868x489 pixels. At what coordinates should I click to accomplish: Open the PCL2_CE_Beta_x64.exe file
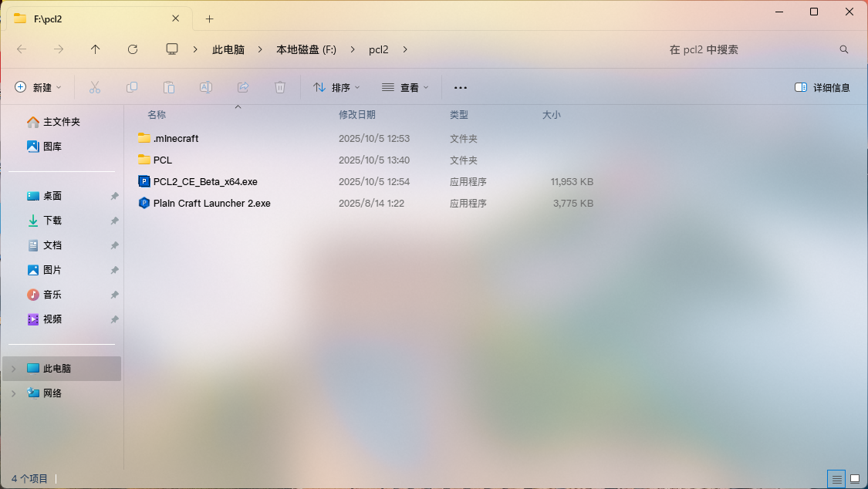click(205, 182)
